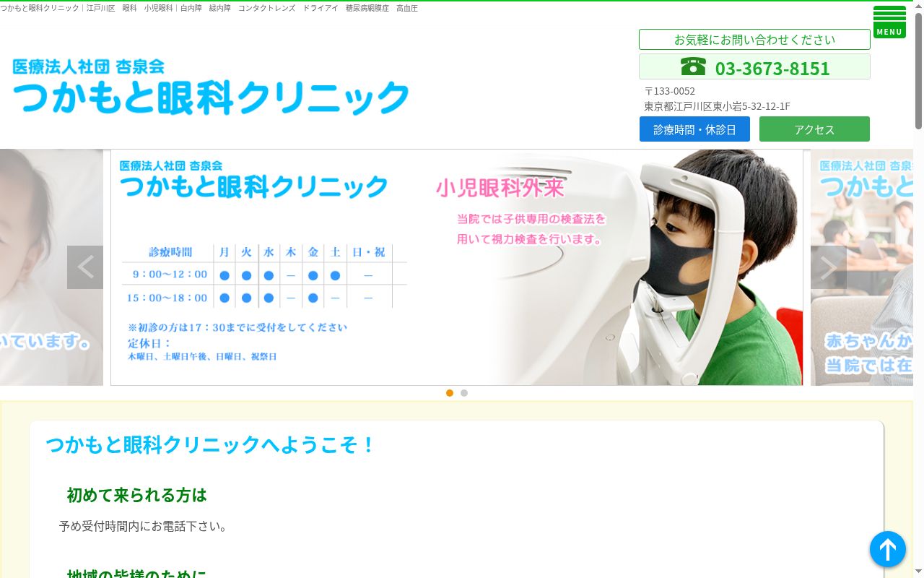Image resolution: width=924 pixels, height=578 pixels.
Task: Click the お気軽にお問い合わせください box
Action: click(x=754, y=40)
